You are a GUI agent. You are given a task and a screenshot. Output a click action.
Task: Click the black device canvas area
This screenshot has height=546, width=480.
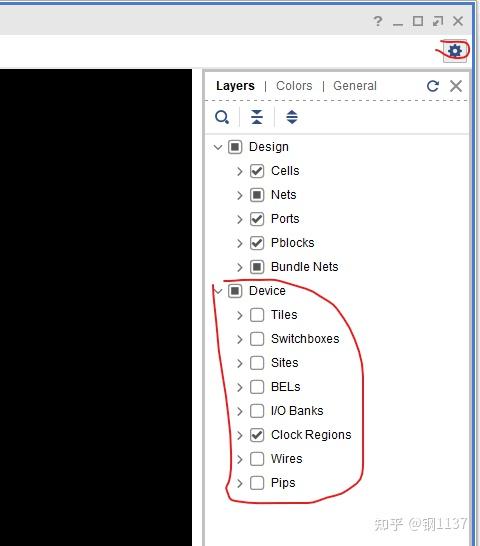tap(96, 306)
